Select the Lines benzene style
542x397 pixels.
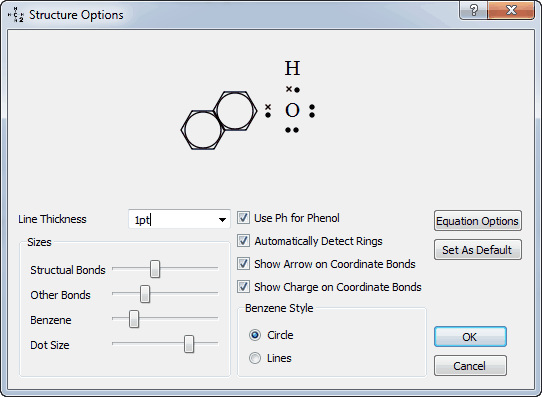[255, 358]
